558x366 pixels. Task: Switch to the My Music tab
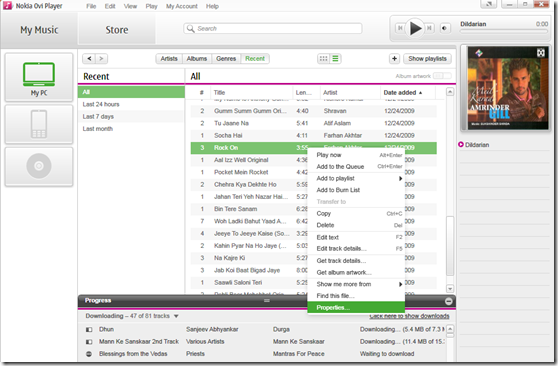(39, 30)
